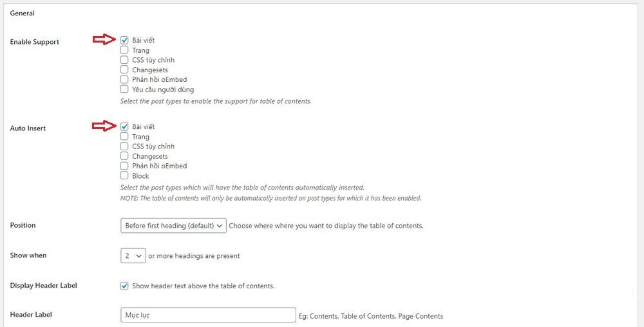Open the Position dropdown
The height and width of the screenshot is (327, 644).
[x=173, y=225]
